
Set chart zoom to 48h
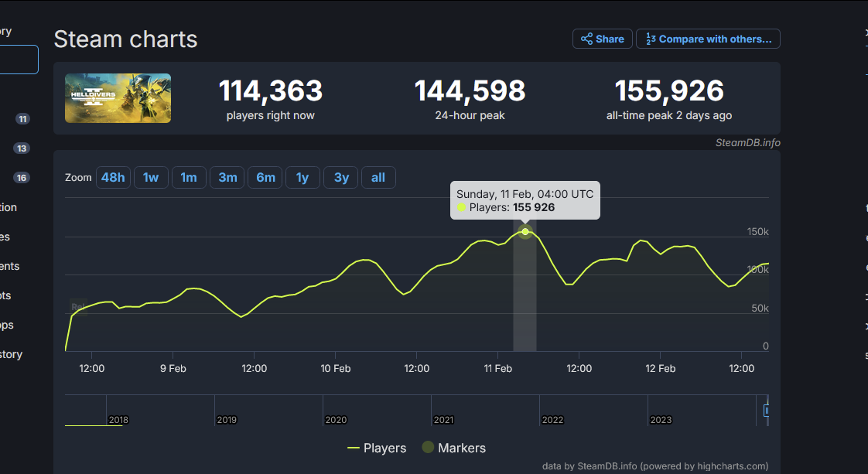point(113,178)
